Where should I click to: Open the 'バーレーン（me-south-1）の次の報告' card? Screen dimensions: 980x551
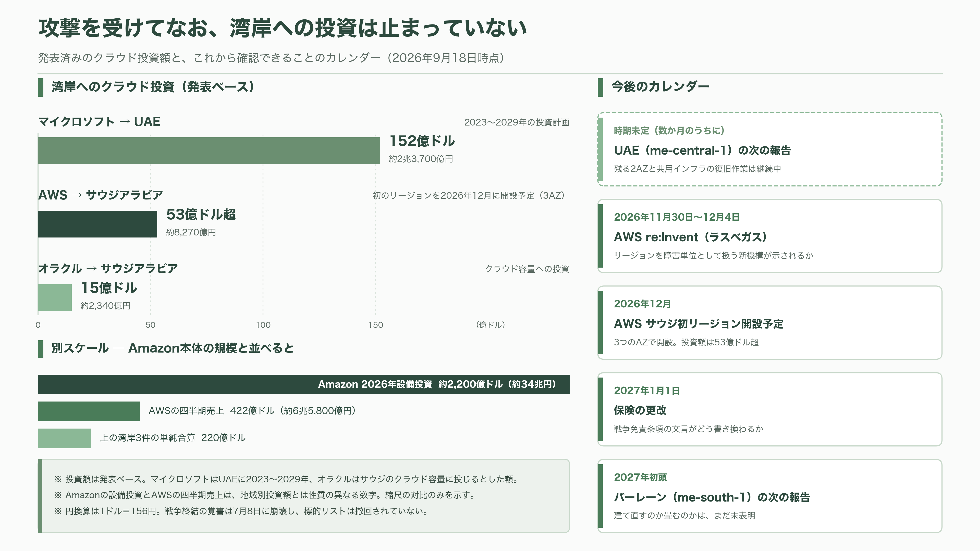770,496
